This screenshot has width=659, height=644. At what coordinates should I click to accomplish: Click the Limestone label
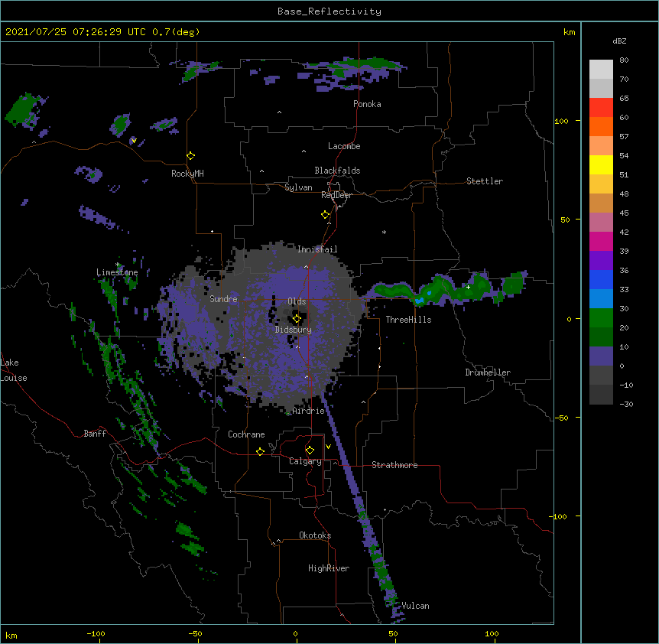pyautogui.click(x=117, y=272)
